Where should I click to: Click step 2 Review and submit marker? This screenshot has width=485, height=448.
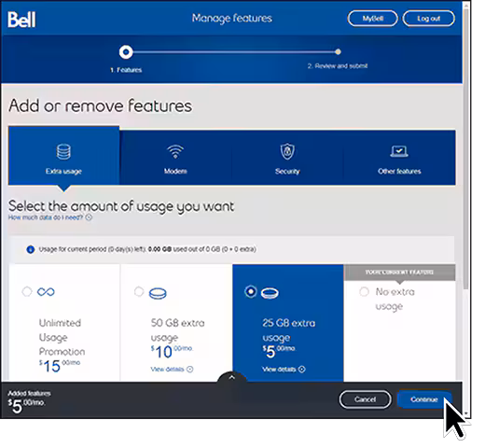point(338,51)
